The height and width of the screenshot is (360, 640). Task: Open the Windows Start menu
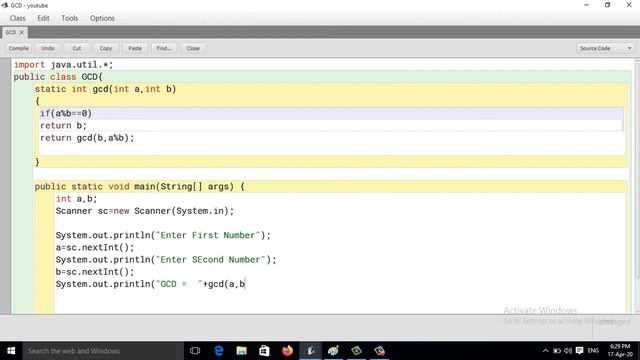11,351
